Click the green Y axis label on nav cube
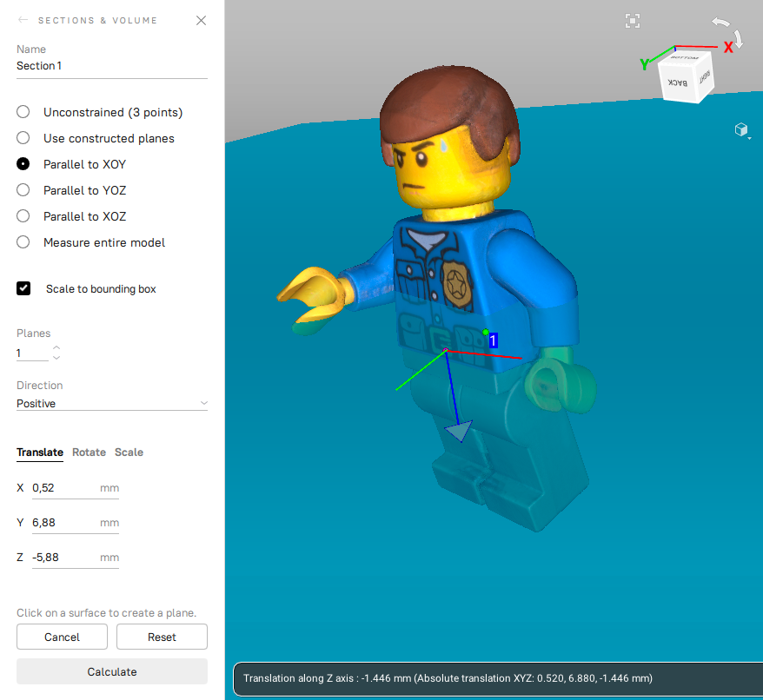This screenshot has height=700, width=763. pyautogui.click(x=645, y=63)
